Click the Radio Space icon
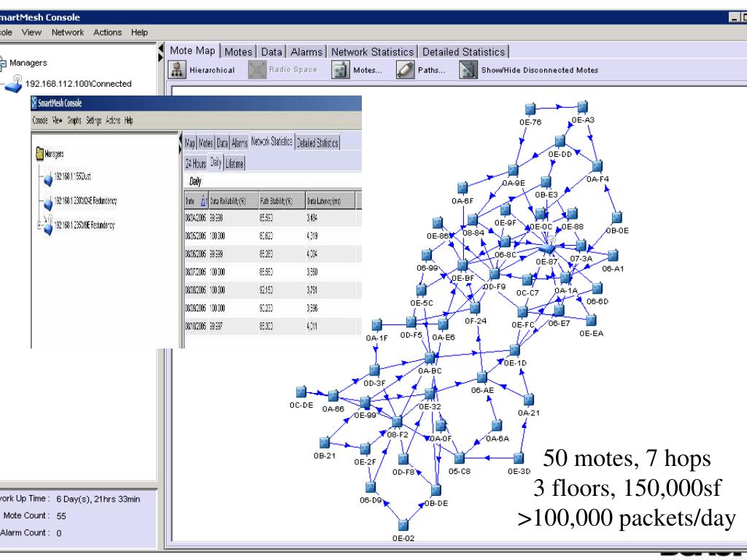 [x=258, y=70]
